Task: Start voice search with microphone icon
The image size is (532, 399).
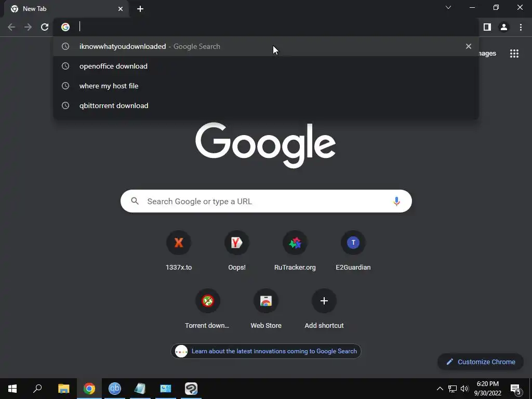Action: pos(396,201)
